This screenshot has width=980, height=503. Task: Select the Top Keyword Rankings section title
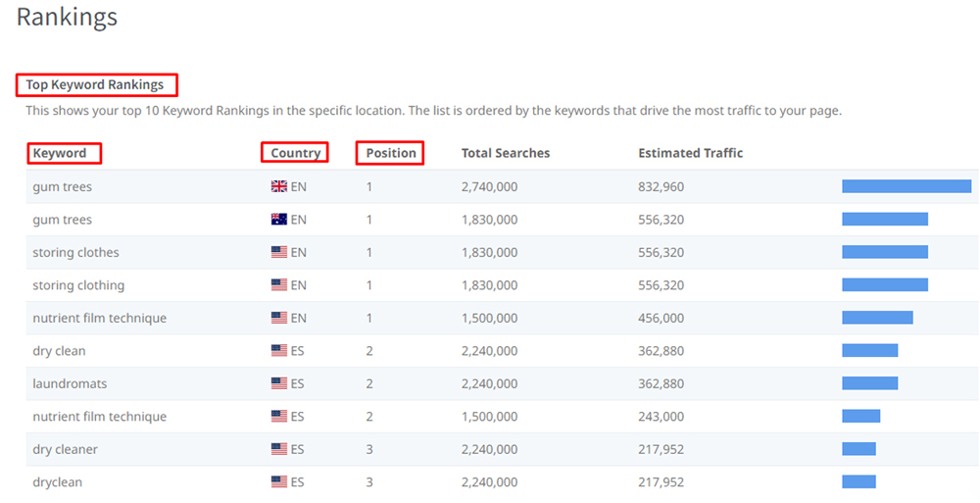point(95,84)
